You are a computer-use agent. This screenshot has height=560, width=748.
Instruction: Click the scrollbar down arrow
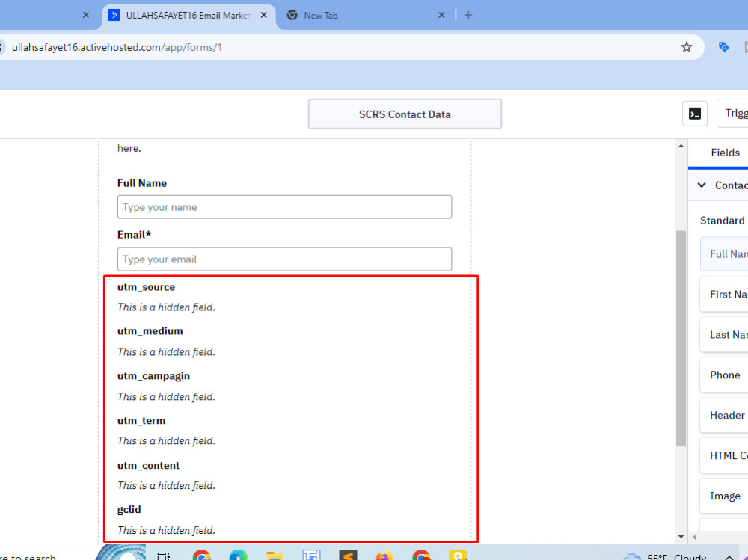(x=681, y=537)
